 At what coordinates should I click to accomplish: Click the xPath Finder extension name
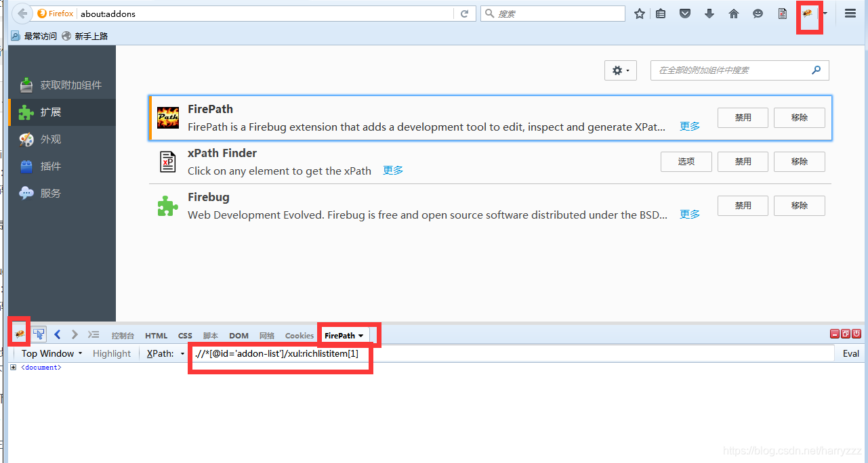222,153
